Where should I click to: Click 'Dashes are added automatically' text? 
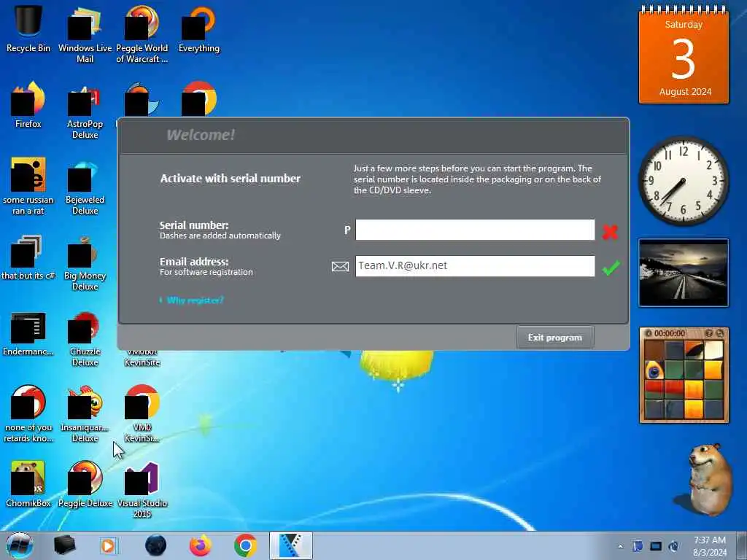pyautogui.click(x=220, y=236)
